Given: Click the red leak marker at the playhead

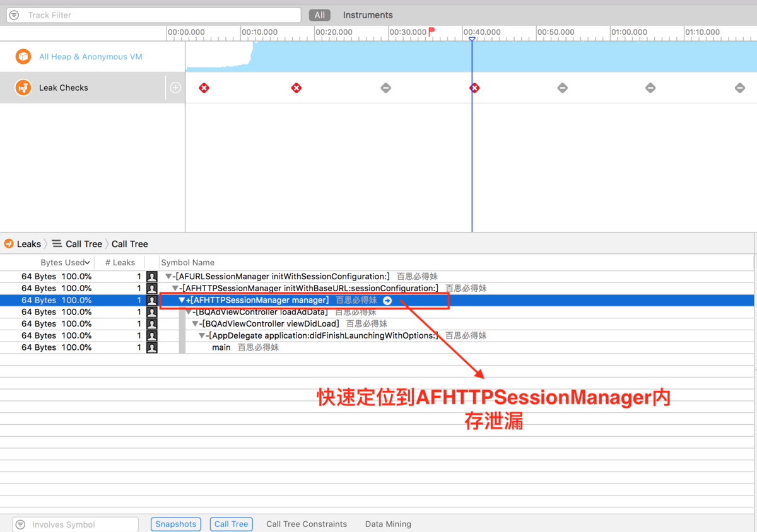Looking at the screenshot, I should click(x=475, y=88).
